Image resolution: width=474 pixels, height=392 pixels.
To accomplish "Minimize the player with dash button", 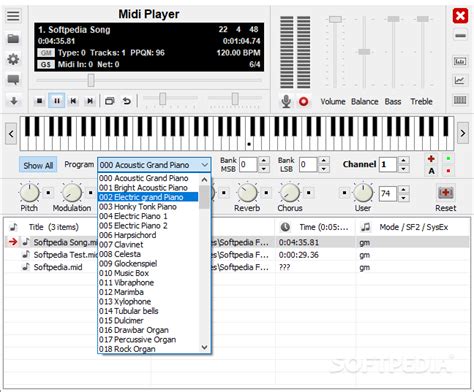I will 460,35.
